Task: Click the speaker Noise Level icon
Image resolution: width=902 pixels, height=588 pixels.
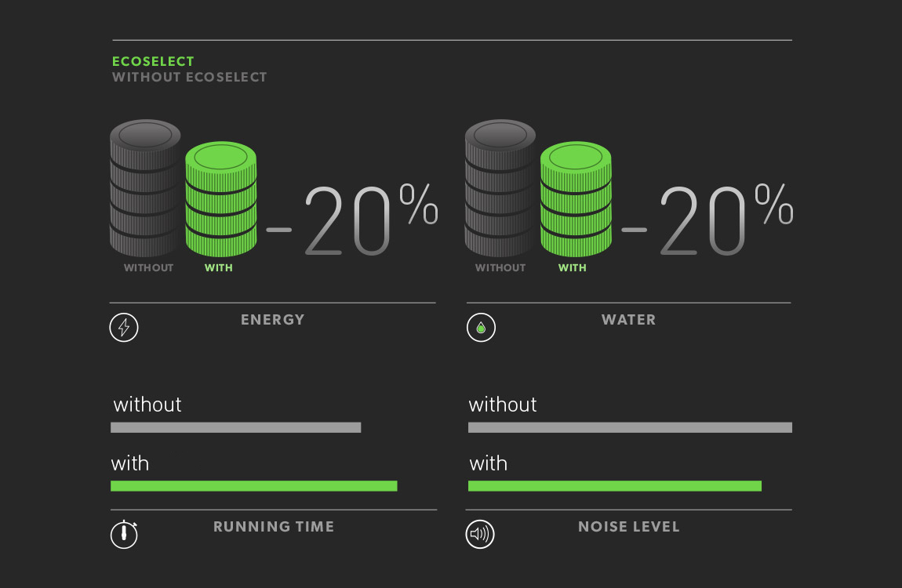Action: click(x=480, y=535)
